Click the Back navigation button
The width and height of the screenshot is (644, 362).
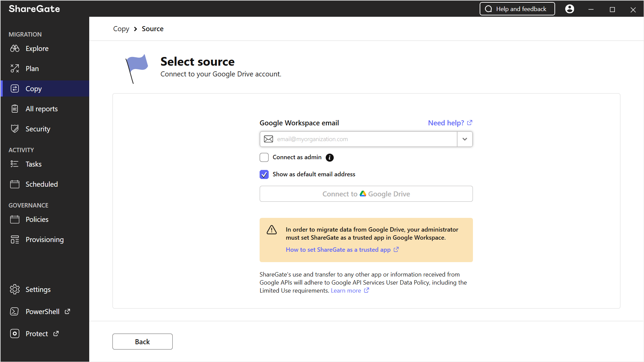click(x=143, y=341)
